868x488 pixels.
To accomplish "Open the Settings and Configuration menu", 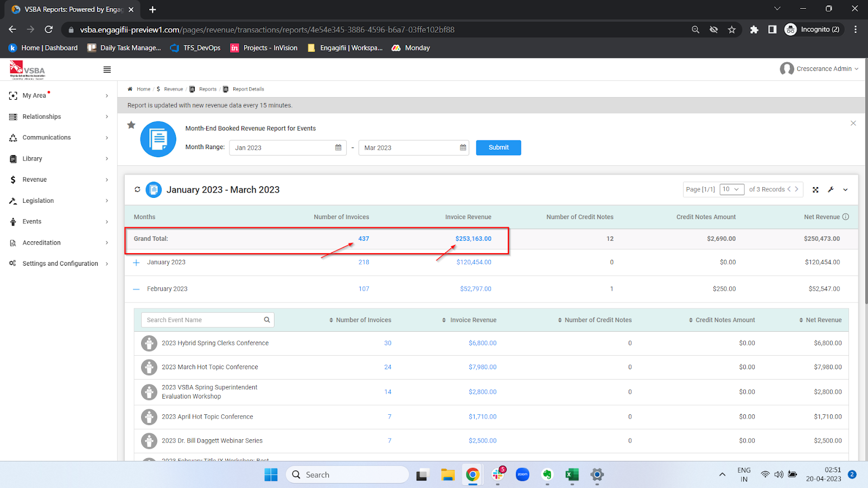I will click(x=60, y=263).
